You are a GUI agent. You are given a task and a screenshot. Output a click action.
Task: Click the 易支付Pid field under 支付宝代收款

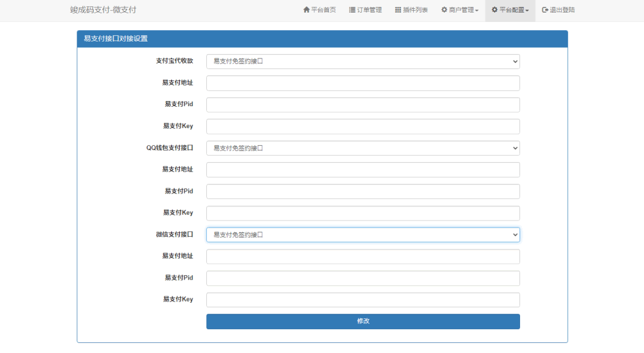click(x=363, y=105)
